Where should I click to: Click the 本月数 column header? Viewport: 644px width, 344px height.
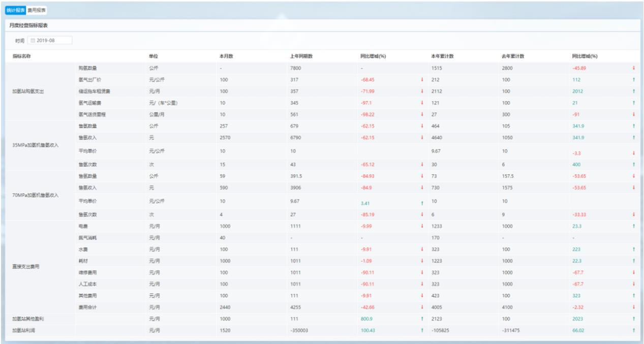click(226, 56)
